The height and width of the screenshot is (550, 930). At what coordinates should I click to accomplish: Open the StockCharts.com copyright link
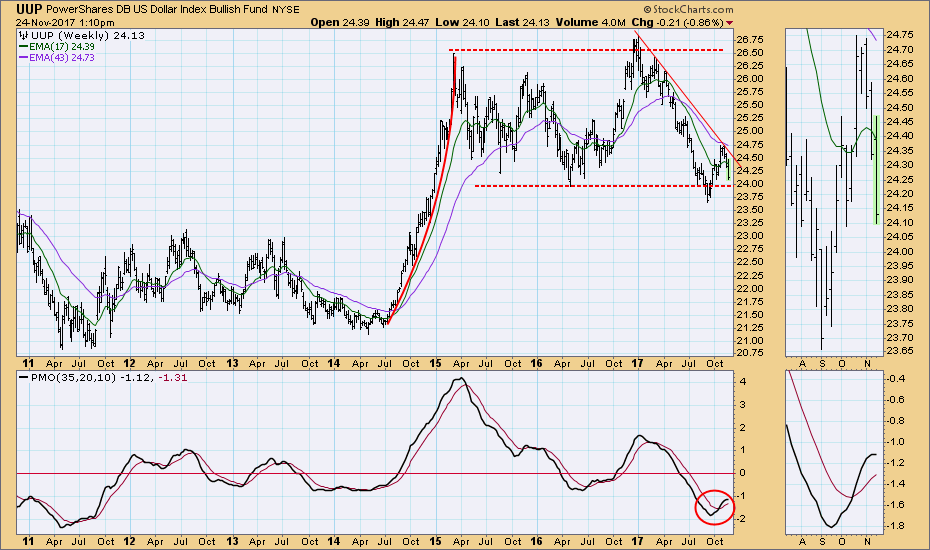point(689,9)
